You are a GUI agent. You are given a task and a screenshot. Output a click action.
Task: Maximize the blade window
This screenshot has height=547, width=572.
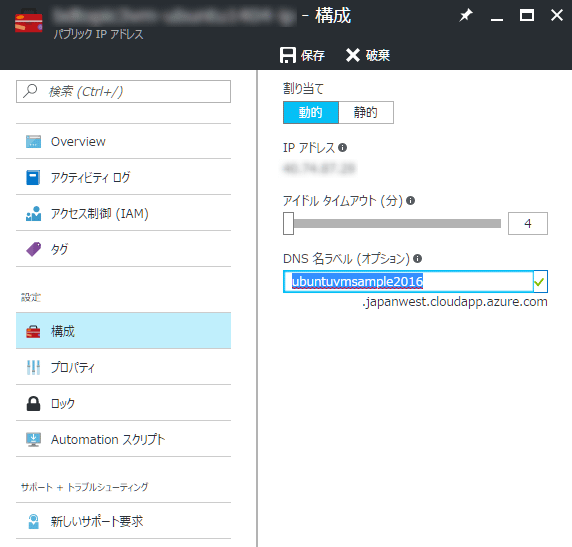click(526, 15)
